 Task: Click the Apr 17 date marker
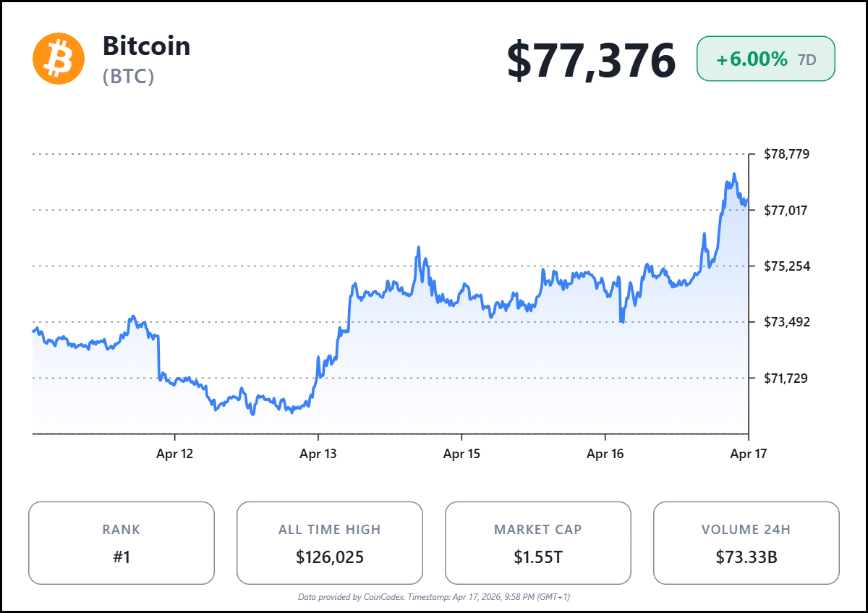pos(748,455)
